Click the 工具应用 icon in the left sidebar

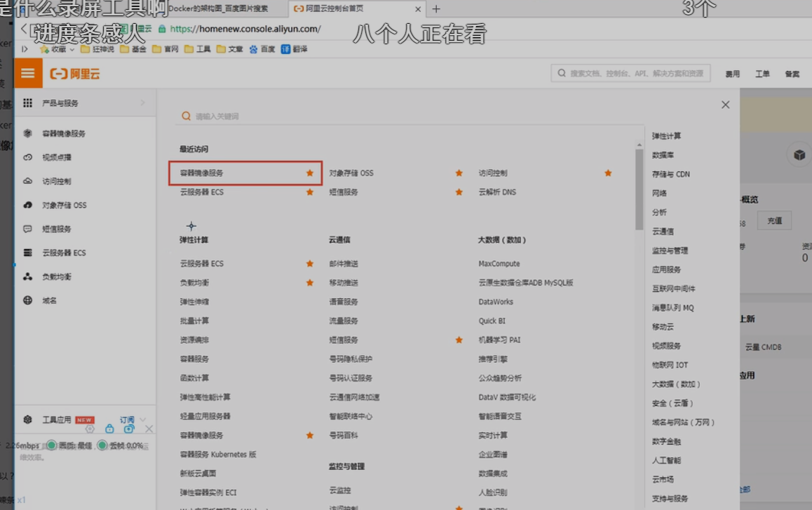click(x=27, y=420)
